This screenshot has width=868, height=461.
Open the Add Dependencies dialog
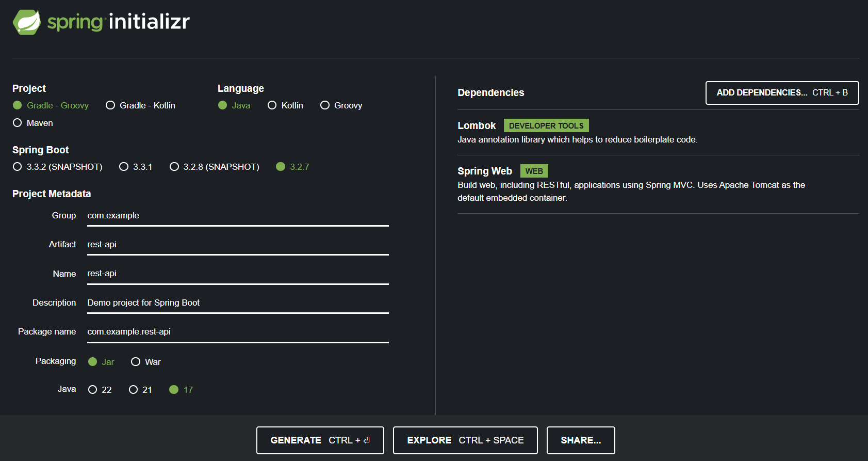[x=782, y=93]
